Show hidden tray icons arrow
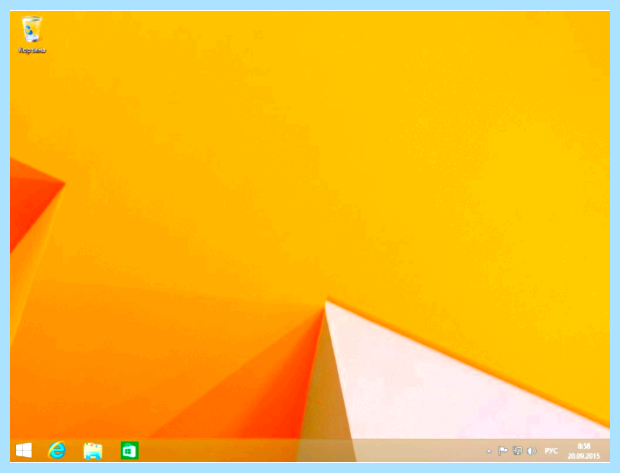 click(489, 451)
